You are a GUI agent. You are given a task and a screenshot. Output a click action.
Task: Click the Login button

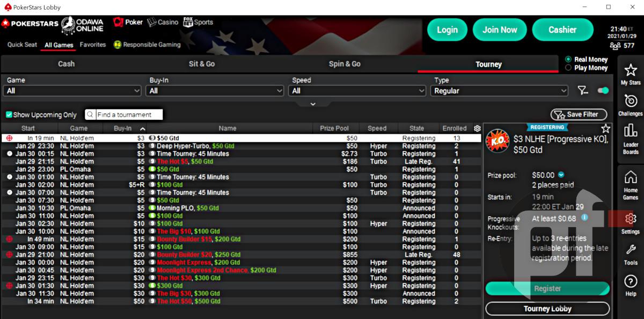pos(447,30)
